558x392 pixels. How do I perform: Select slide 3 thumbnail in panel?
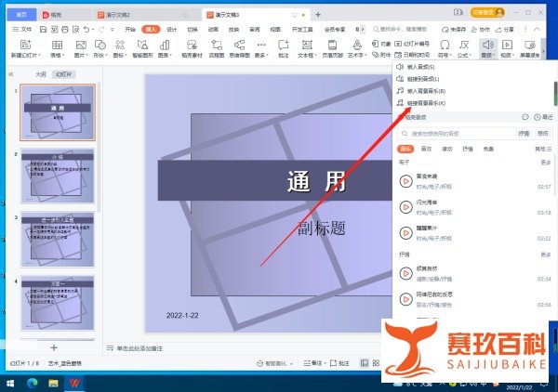coord(58,239)
